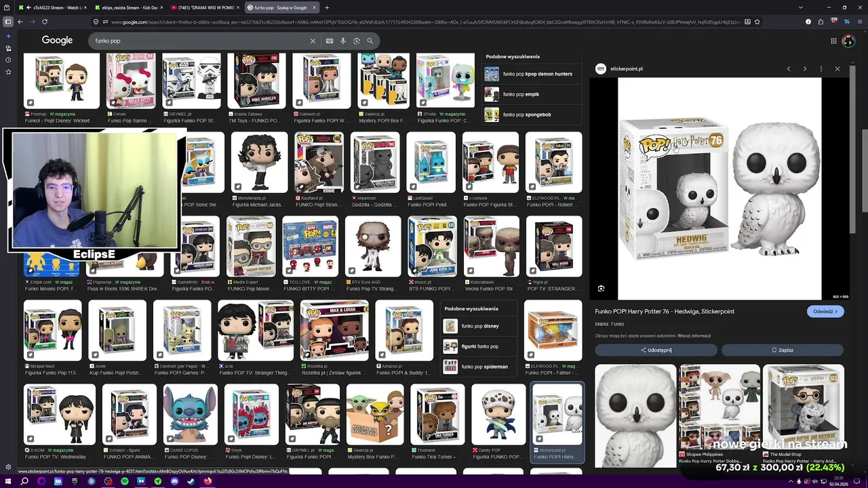Select related search funko pop spongebob

[531, 115]
